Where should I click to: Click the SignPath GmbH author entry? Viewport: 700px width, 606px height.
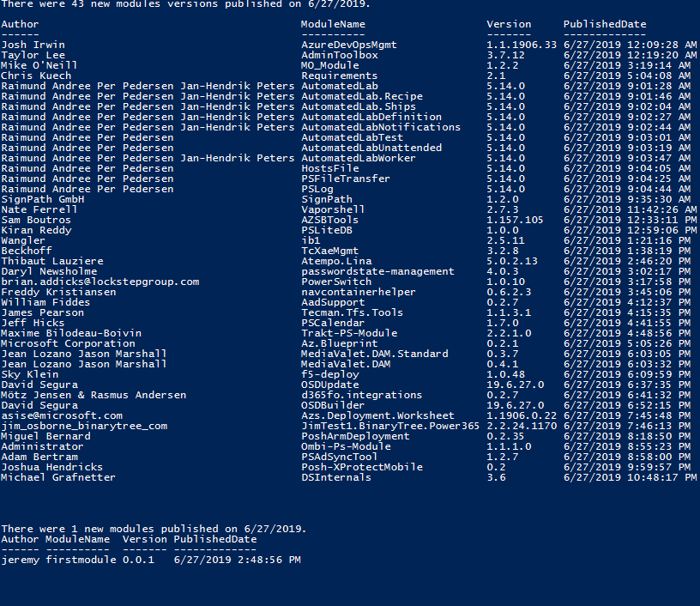coord(43,200)
